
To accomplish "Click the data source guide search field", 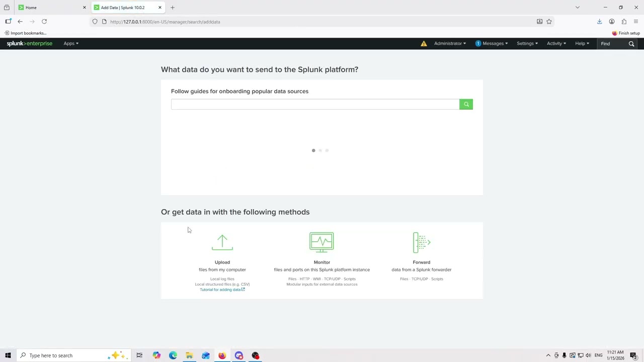I will 315,104.
